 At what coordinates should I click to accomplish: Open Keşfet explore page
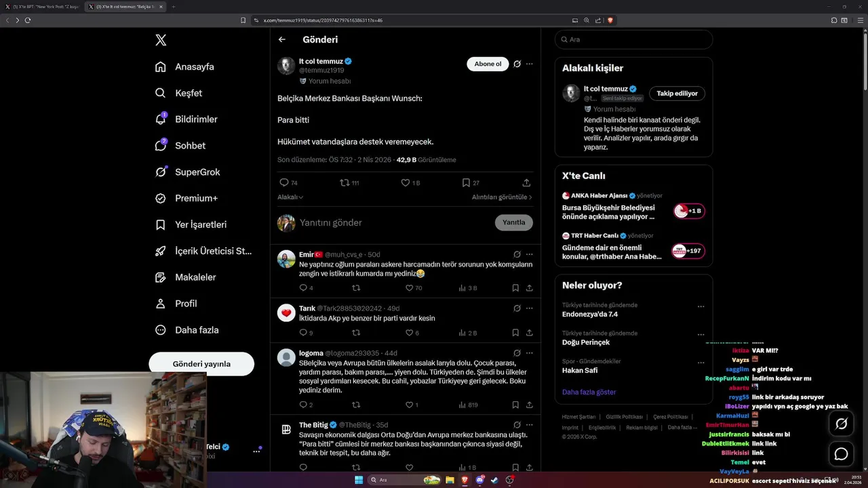pos(178,93)
